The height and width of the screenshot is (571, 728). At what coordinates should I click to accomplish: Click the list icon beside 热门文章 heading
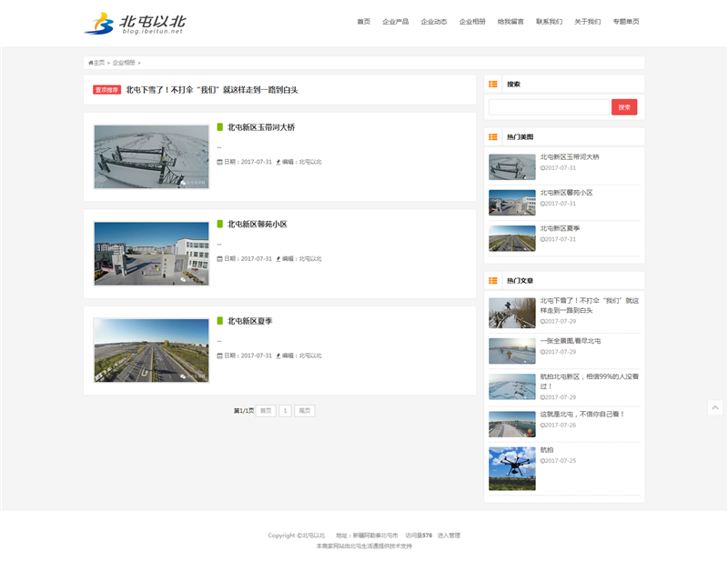click(493, 281)
